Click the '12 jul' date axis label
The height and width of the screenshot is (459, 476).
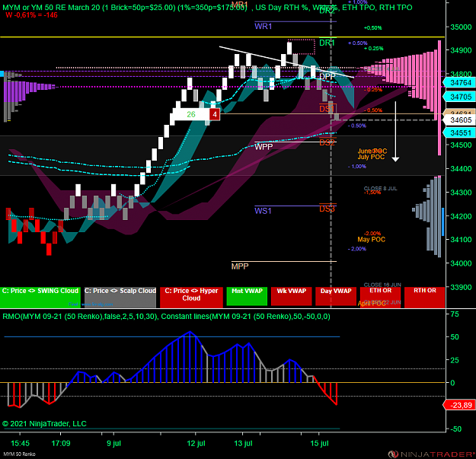pyautogui.click(x=196, y=443)
